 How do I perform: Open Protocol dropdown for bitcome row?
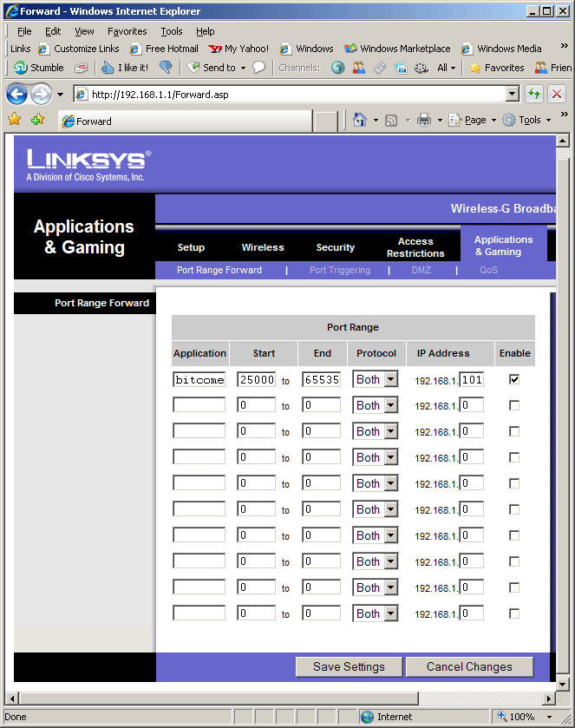click(375, 379)
